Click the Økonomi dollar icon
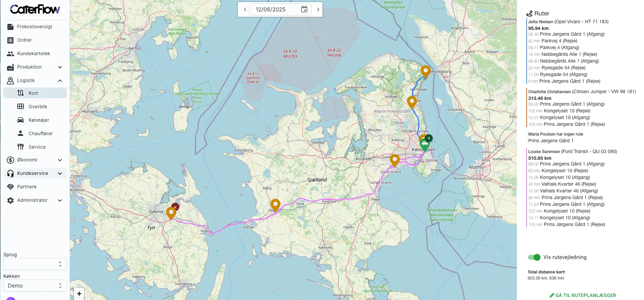Screen dimensions: 644x300 pyautogui.click(x=10, y=160)
